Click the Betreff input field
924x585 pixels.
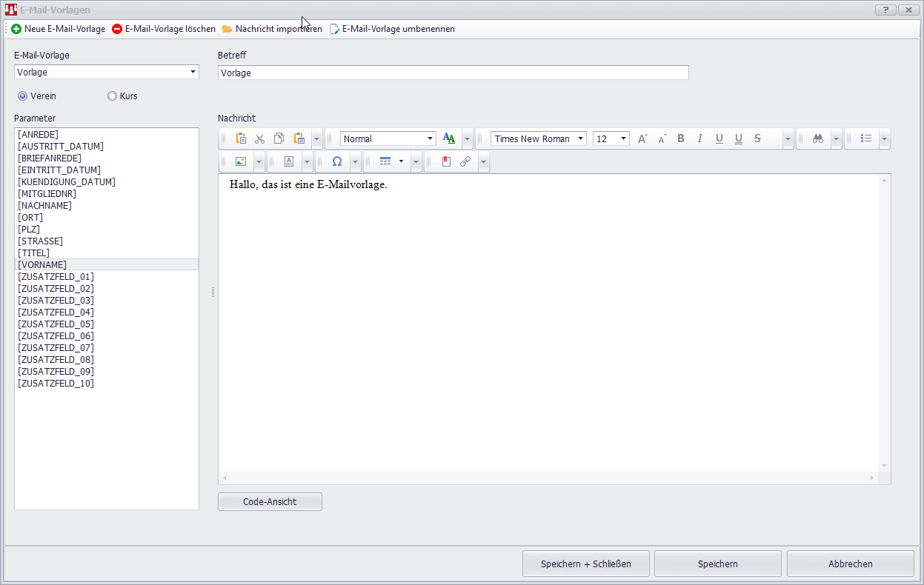click(453, 73)
